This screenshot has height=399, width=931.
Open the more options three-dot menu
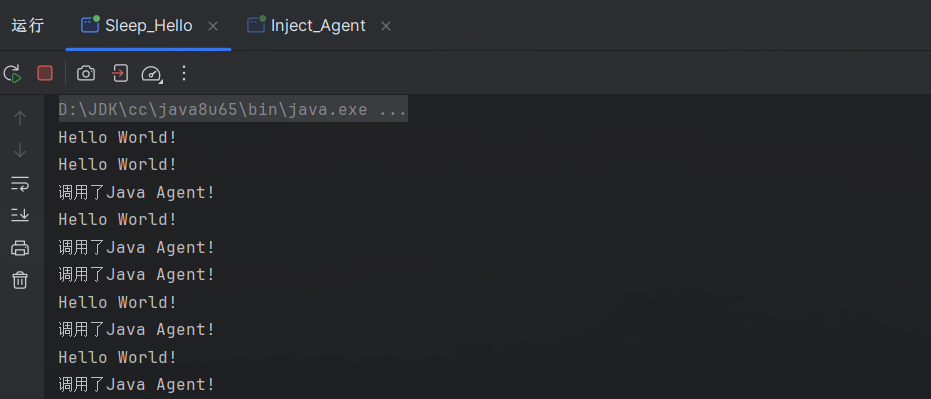[184, 73]
